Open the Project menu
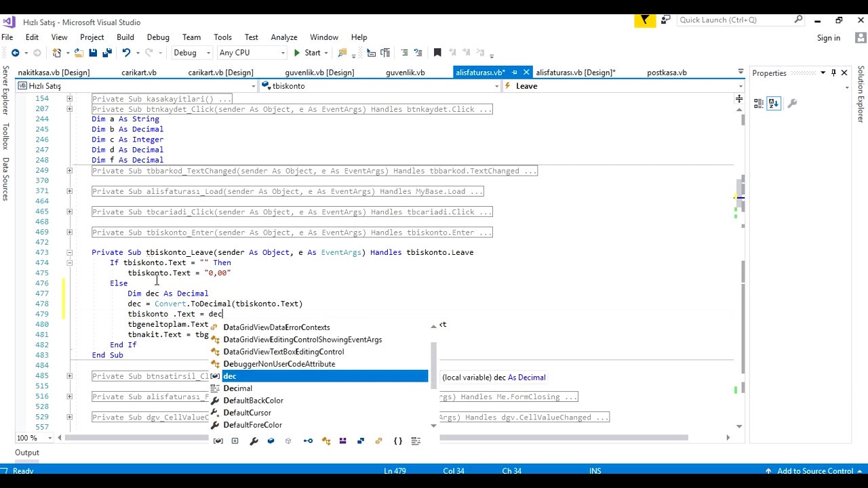The height and width of the screenshot is (488, 868). 92,37
